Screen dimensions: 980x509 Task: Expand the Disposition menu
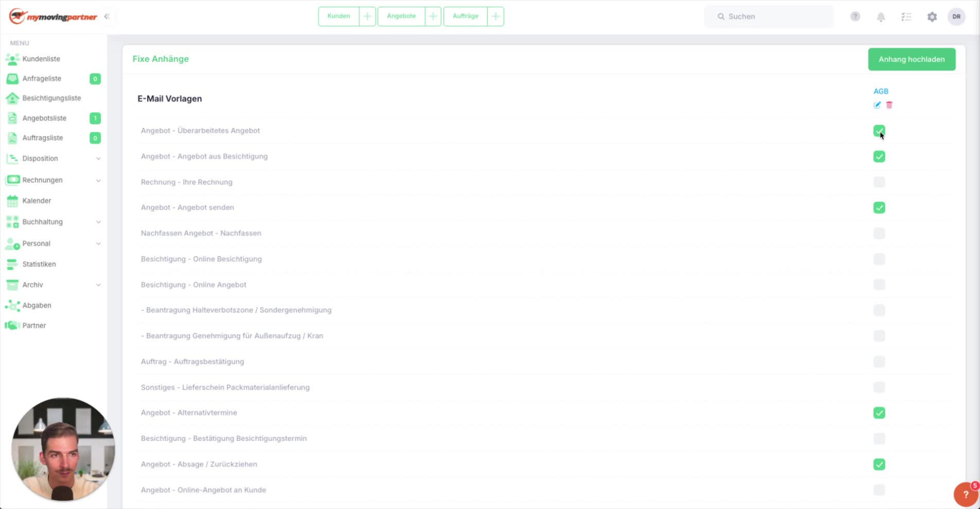point(54,159)
